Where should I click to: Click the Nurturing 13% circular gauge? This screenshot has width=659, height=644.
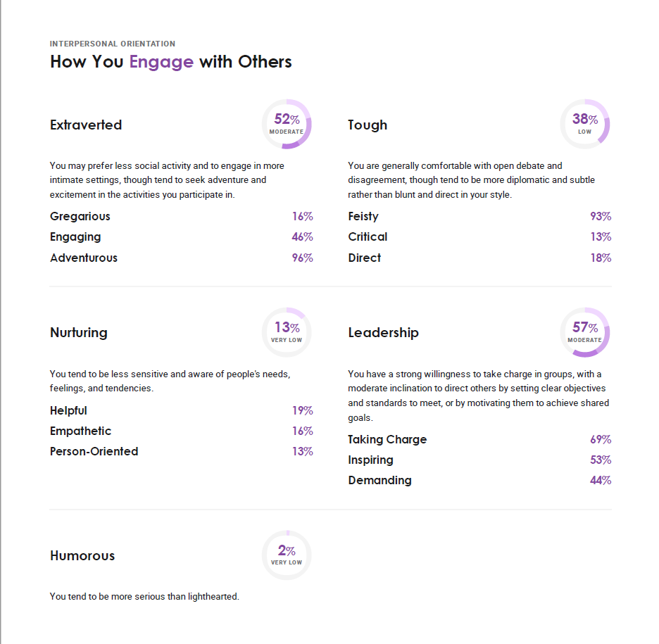point(287,332)
